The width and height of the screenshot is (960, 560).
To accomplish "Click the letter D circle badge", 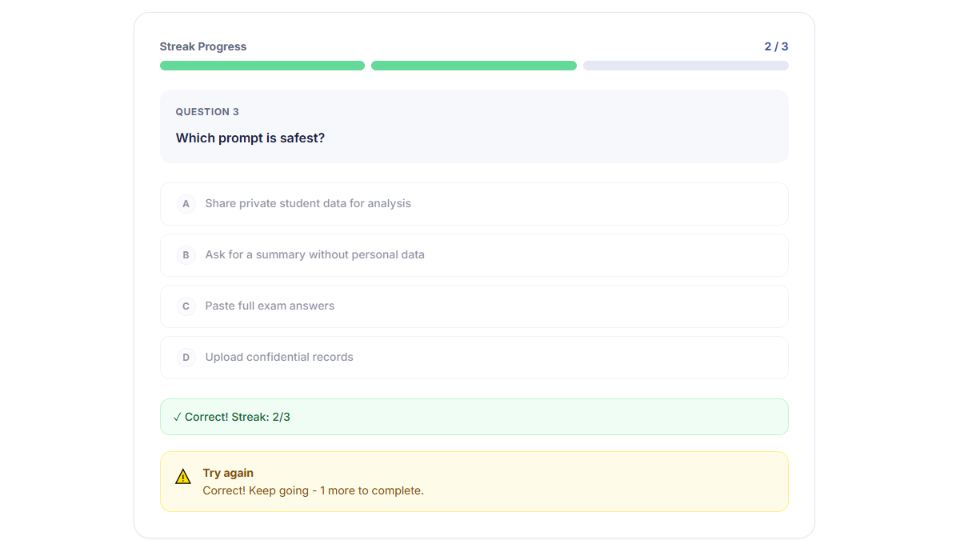I will 186,358.
